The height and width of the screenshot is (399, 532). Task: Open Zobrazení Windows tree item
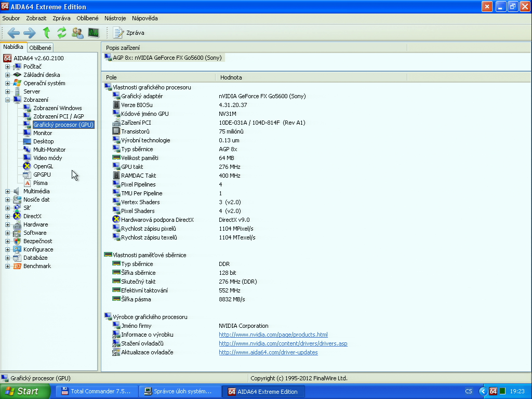click(57, 108)
